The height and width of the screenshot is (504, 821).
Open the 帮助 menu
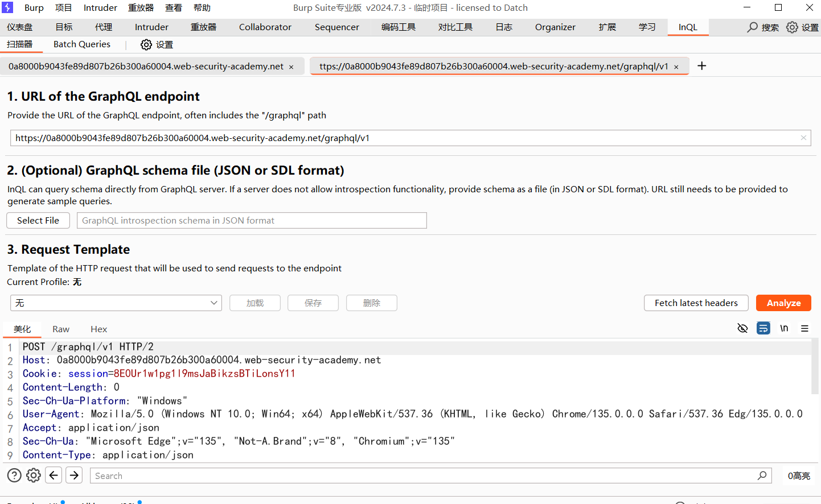(202, 7)
